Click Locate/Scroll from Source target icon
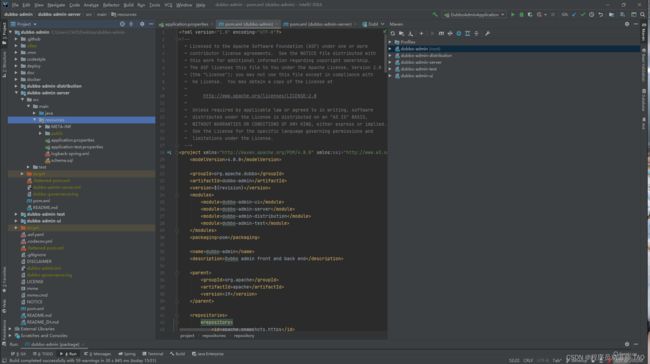Viewport: 650px width, 364px height. coord(122,24)
